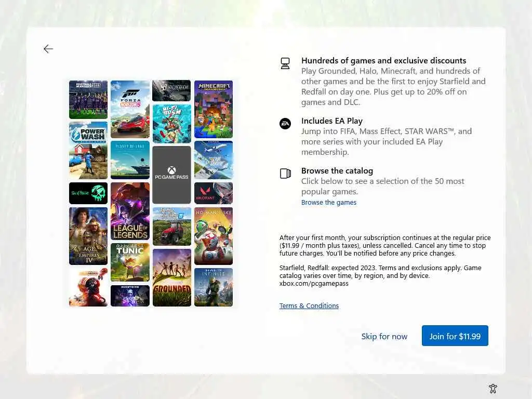Click the Hundreds of games and exclusive discounts heading

[384, 60]
